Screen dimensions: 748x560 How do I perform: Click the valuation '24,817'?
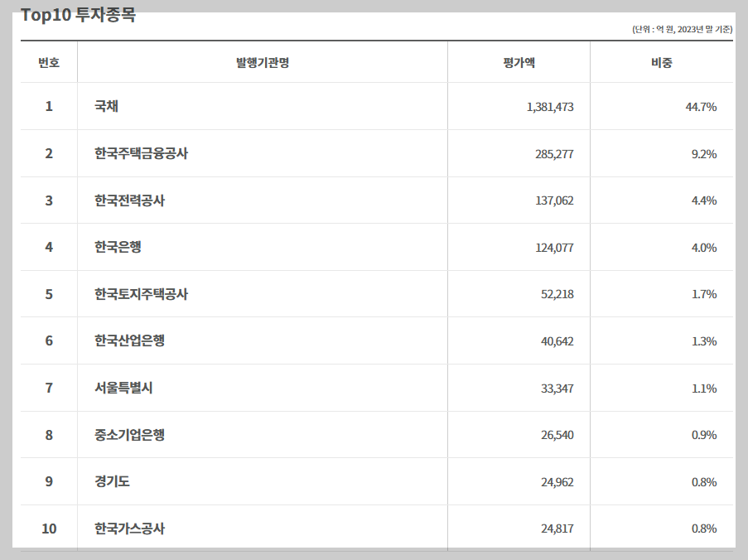557,529
